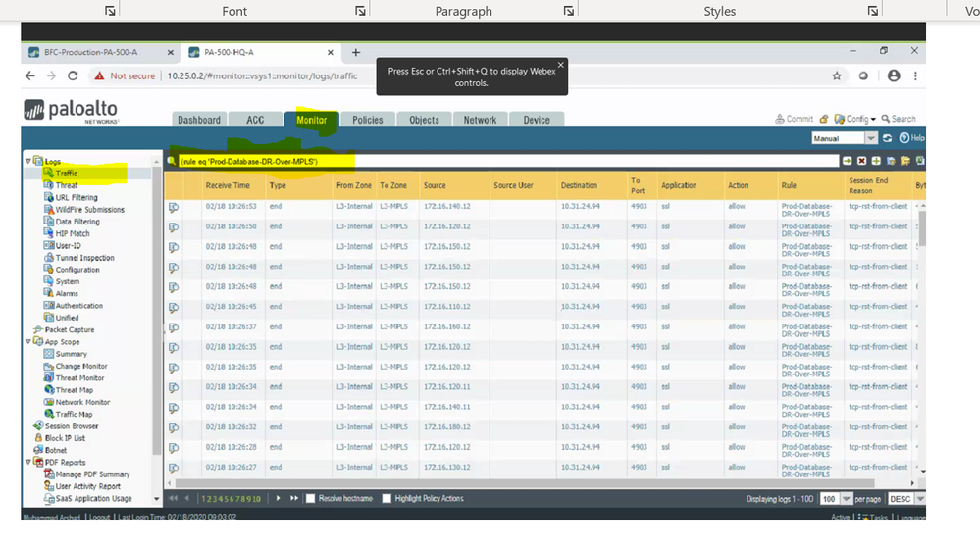Open Chrome three-dot menu

click(915, 75)
